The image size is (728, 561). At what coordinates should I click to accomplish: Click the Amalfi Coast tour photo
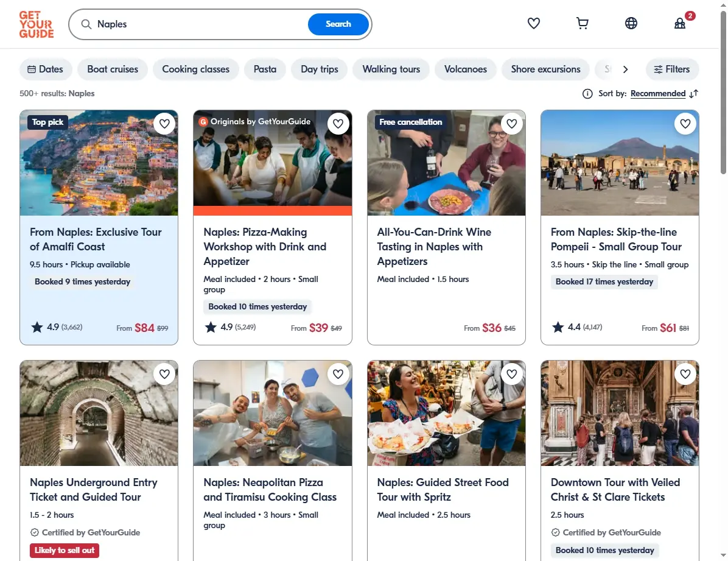99,163
